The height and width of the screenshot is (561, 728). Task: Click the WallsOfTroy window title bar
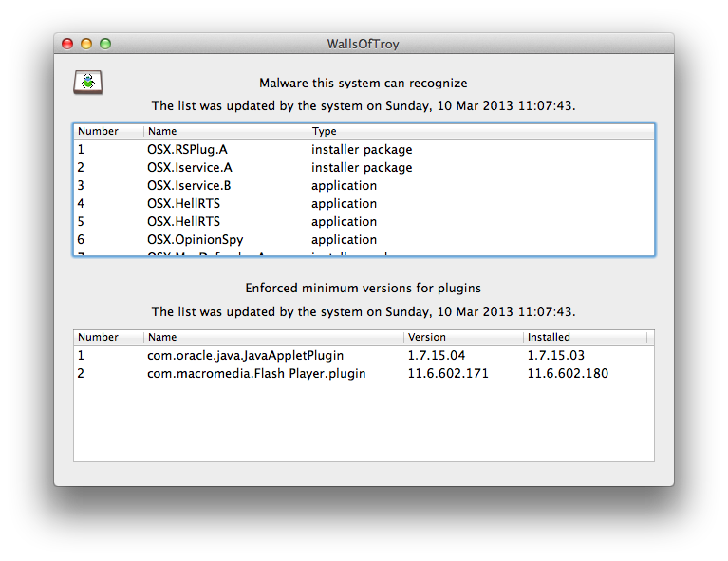coord(364,44)
